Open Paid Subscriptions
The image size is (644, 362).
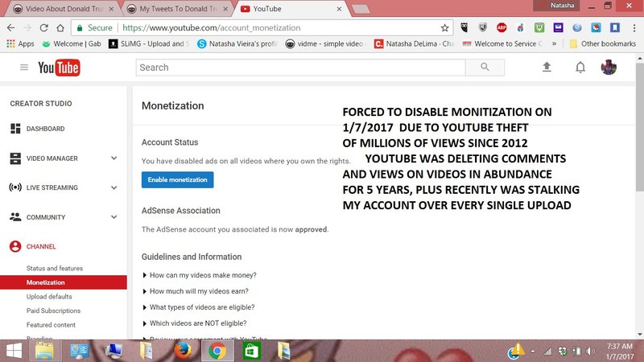53,311
